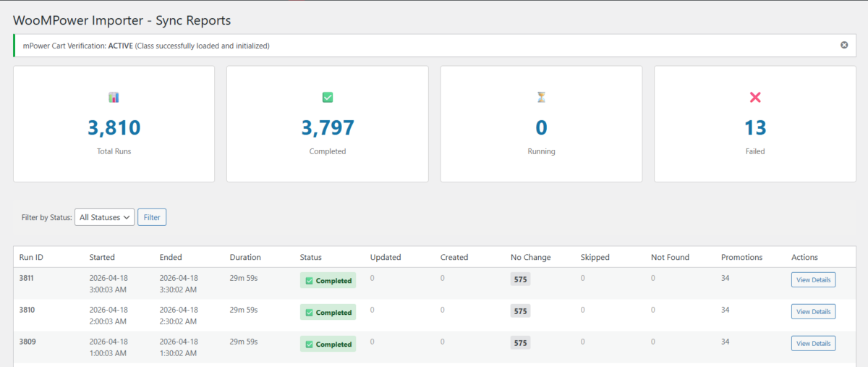View Details for run 3809
Viewport: 868px width, 367px height.
click(813, 343)
